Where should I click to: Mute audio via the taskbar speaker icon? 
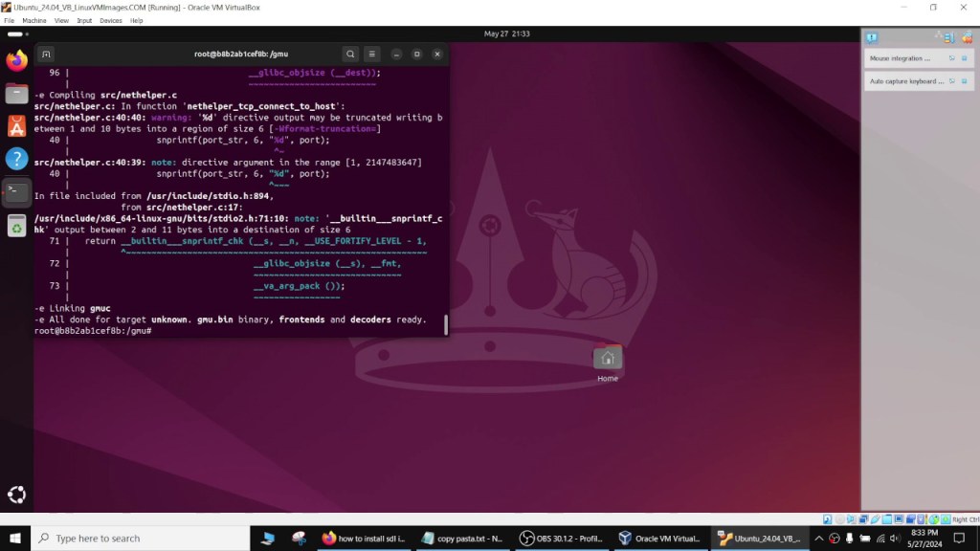[x=895, y=538]
